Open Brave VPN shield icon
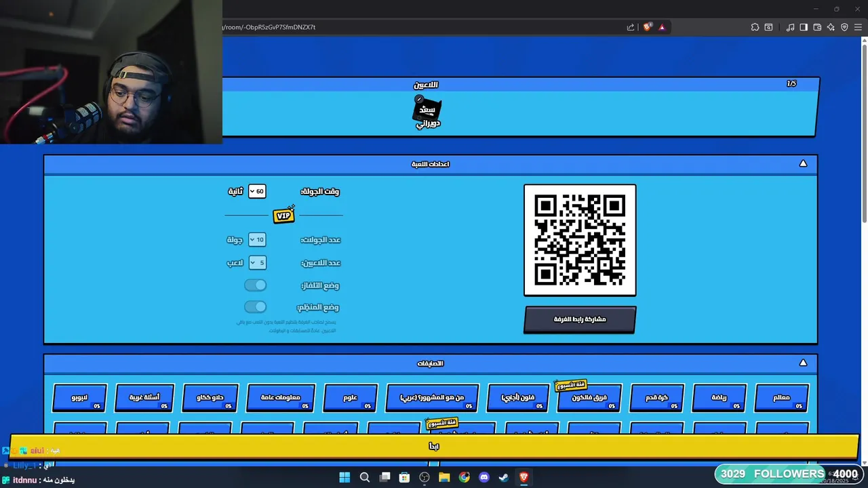The width and height of the screenshot is (868, 488). pyautogui.click(x=844, y=27)
